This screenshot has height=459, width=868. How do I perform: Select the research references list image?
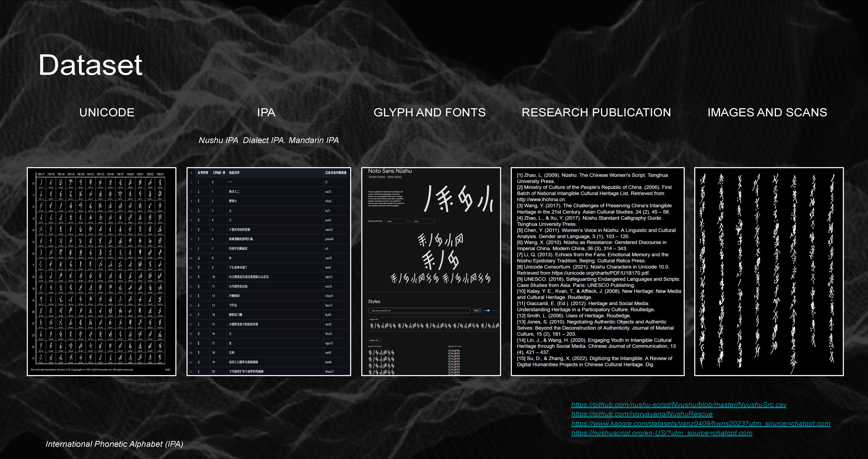click(597, 272)
